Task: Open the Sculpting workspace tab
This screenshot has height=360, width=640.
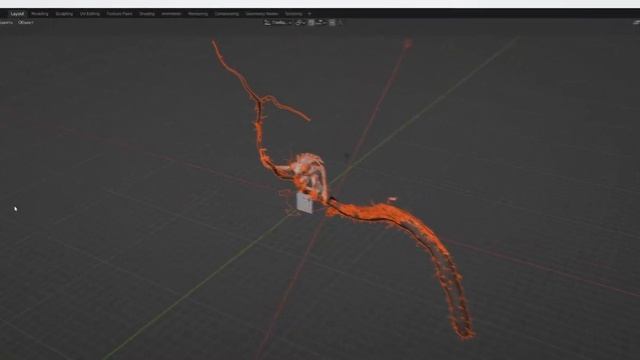Action: click(64, 14)
